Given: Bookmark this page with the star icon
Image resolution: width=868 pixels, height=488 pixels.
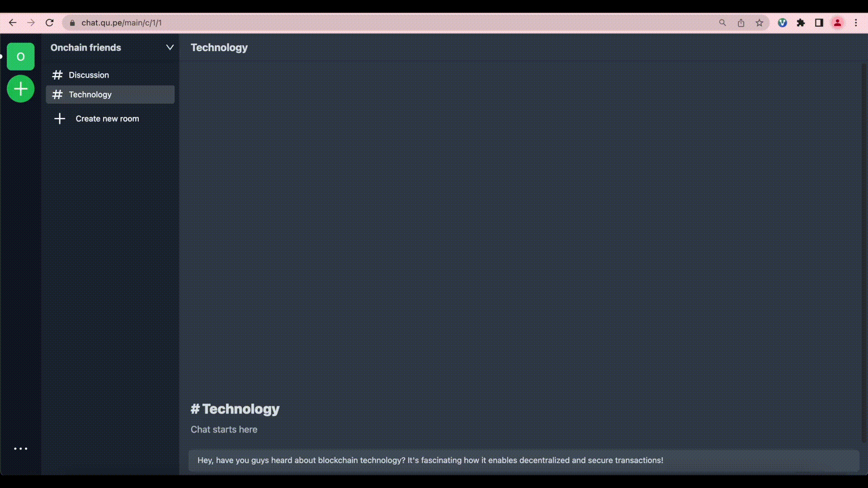Looking at the screenshot, I should [759, 23].
